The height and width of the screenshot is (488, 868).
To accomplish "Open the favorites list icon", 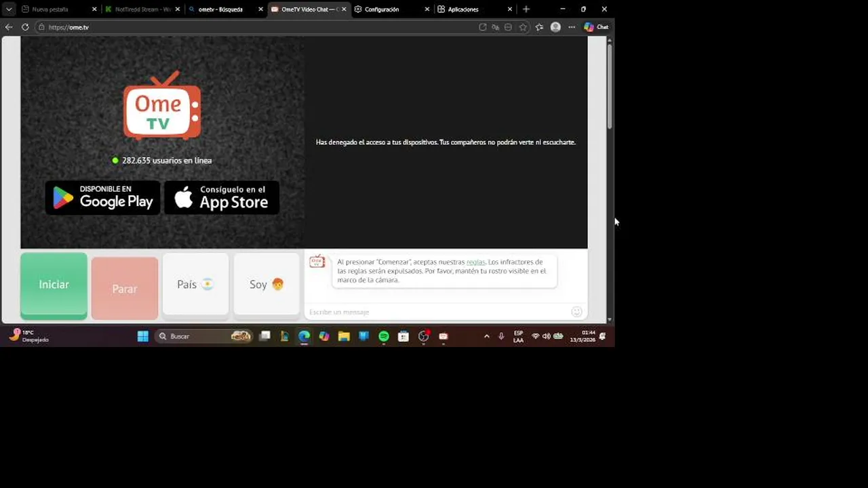I will coord(539,27).
